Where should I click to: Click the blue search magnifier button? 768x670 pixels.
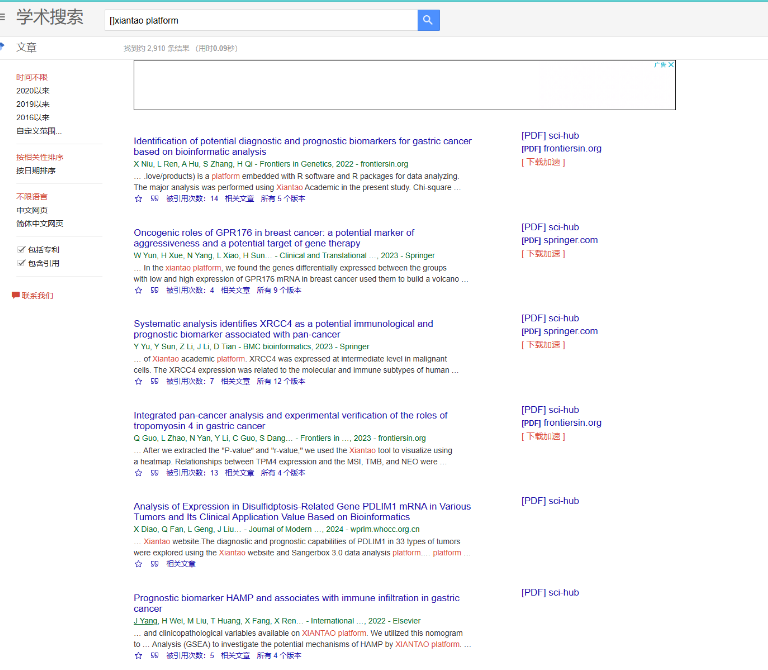pyautogui.click(x=429, y=20)
